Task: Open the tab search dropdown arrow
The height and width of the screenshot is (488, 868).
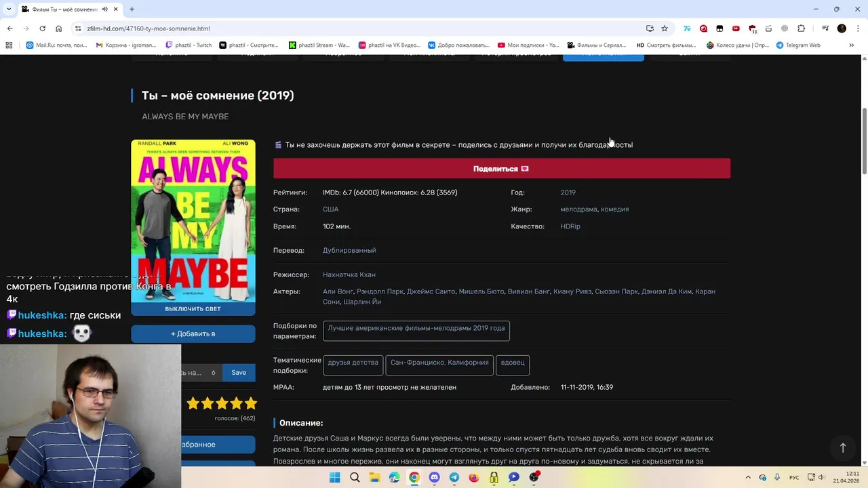Action: (9, 9)
